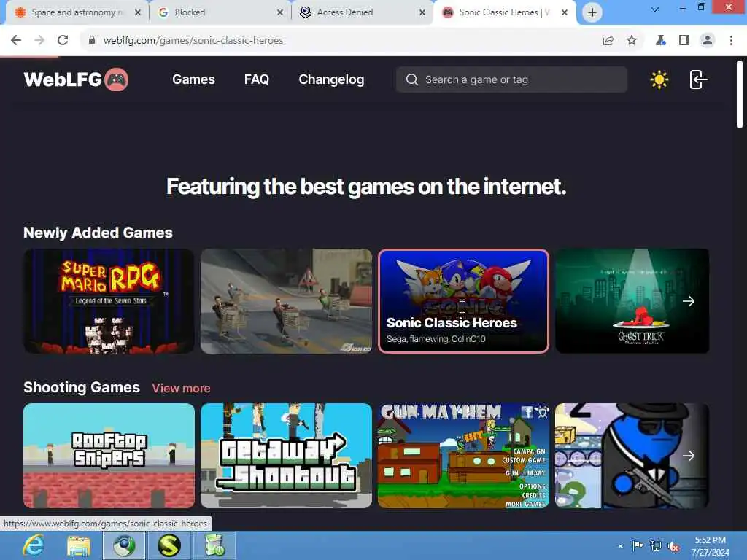This screenshot has width=747, height=560.
Task: Open Action Center flag icon
Action: click(638, 546)
